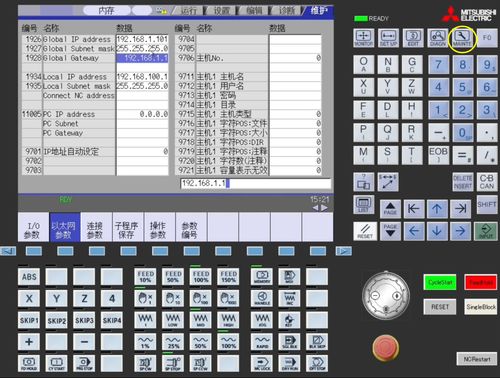Click the 192.168.1.1 data entry field
The height and width of the screenshot is (378, 500).
point(256,183)
